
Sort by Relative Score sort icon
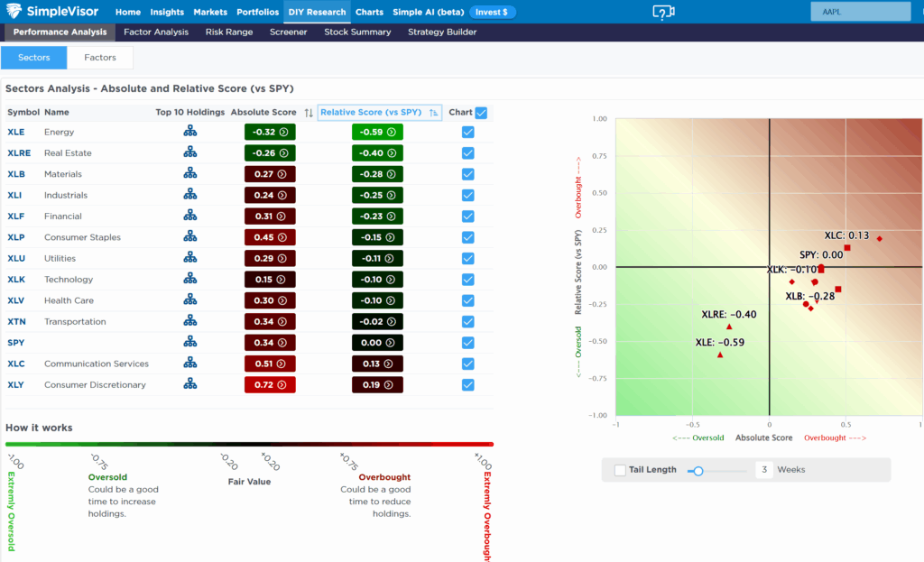[x=434, y=113]
